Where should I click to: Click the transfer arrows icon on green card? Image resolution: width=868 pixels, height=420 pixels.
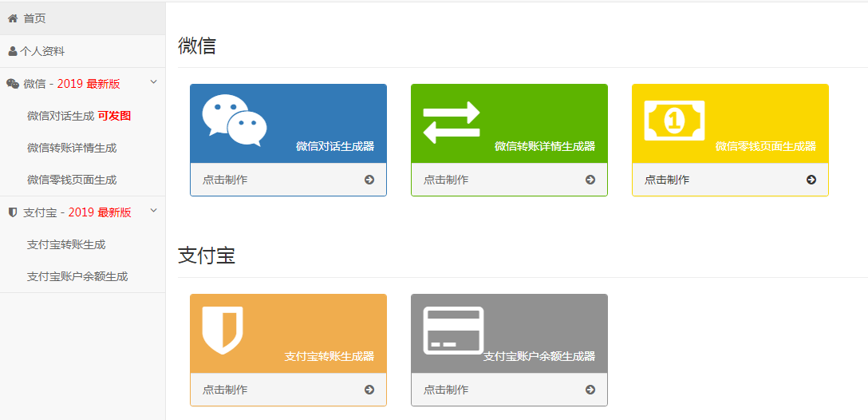(x=452, y=122)
